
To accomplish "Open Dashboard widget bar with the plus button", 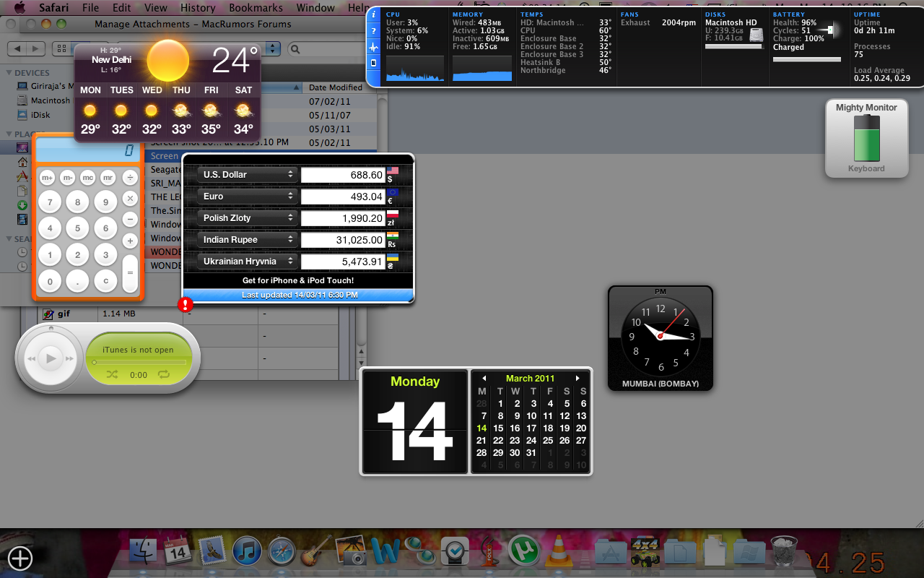I will [x=20, y=558].
